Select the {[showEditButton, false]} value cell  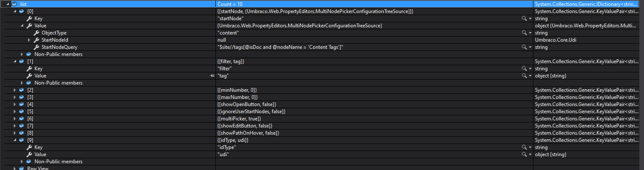point(374,126)
